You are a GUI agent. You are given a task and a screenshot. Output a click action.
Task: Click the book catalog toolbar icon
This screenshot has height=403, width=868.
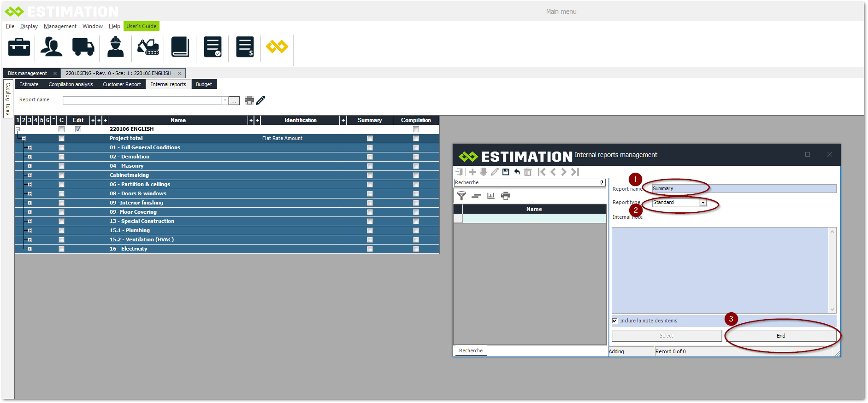pyautogui.click(x=180, y=47)
